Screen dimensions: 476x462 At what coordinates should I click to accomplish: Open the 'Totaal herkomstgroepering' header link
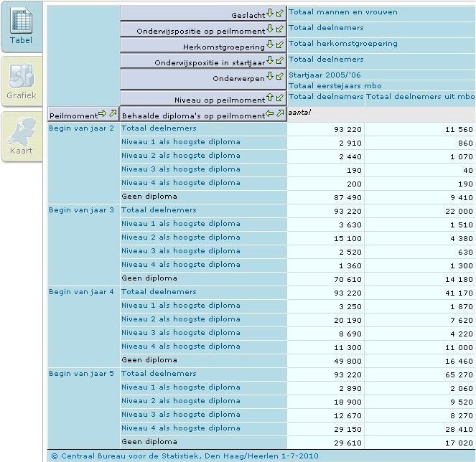pyautogui.click(x=342, y=44)
